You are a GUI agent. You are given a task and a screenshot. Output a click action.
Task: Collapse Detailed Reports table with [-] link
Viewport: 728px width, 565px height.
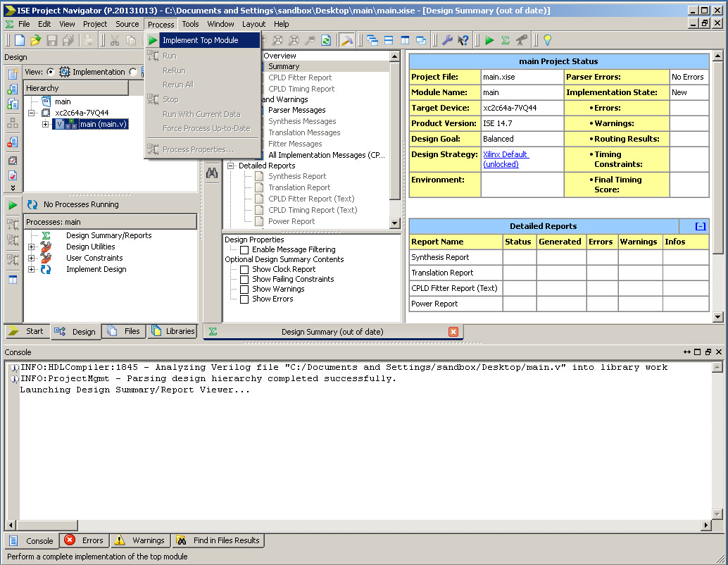tap(700, 226)
